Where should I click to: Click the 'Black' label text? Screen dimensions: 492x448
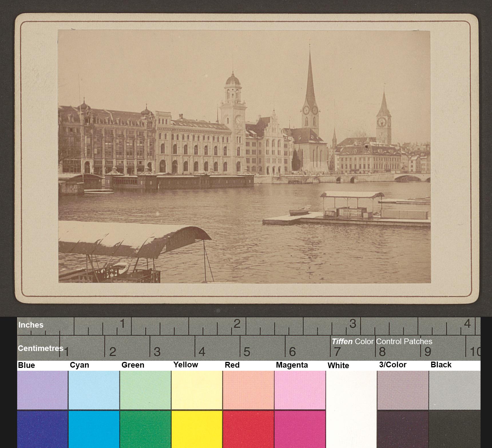(x=441, y=365)
